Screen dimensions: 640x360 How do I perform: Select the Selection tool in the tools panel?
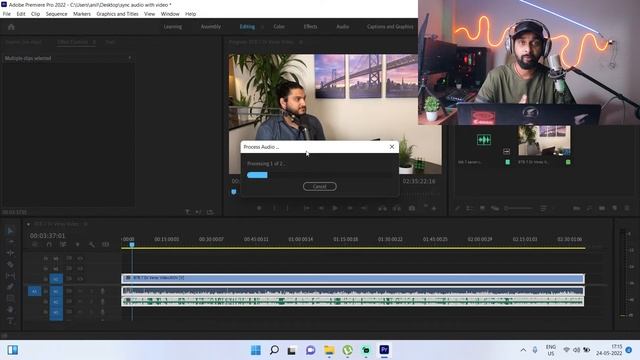pos(10,231)
